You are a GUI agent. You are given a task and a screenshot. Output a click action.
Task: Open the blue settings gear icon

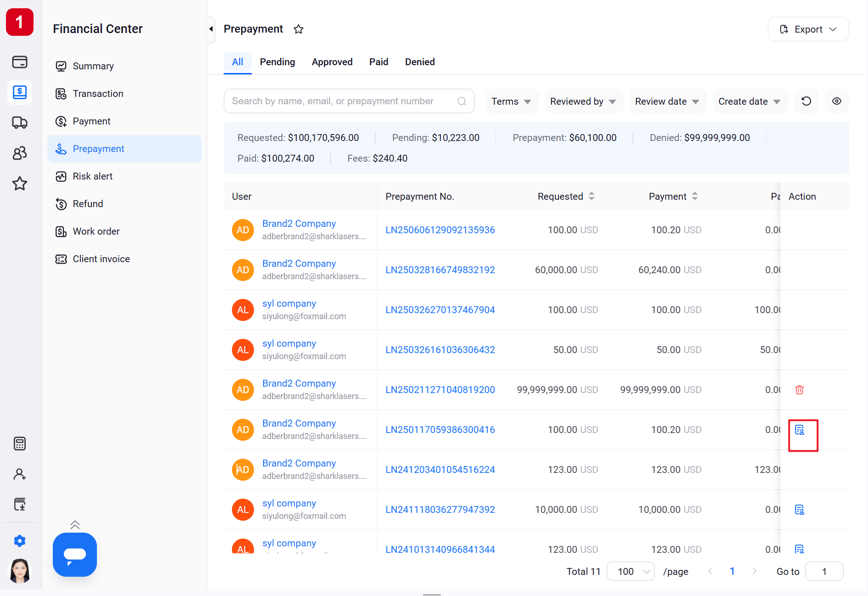(20, 541)
